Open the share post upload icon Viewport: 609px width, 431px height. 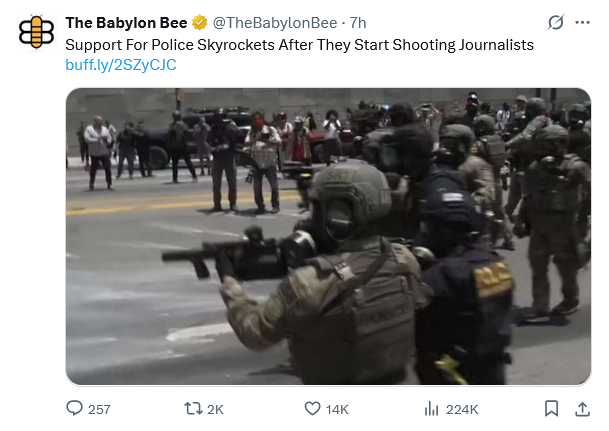point(582,409)
